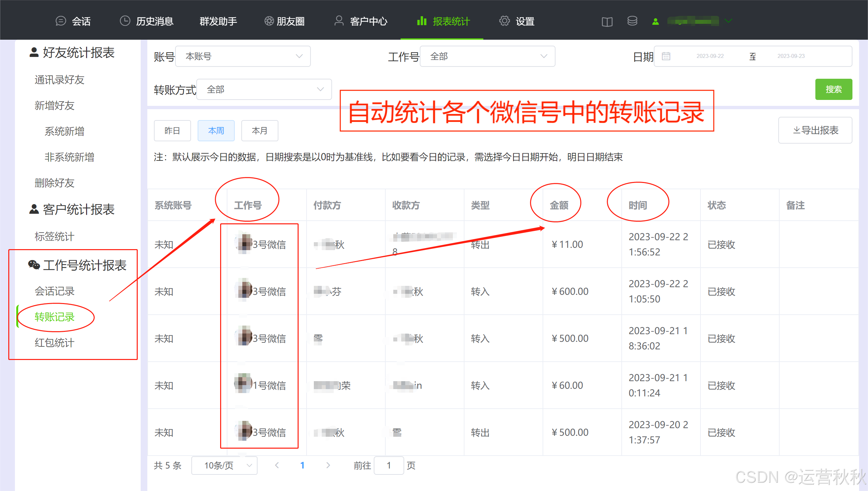Open the 账号 dropdown showing 本账号

pos(243,56)
